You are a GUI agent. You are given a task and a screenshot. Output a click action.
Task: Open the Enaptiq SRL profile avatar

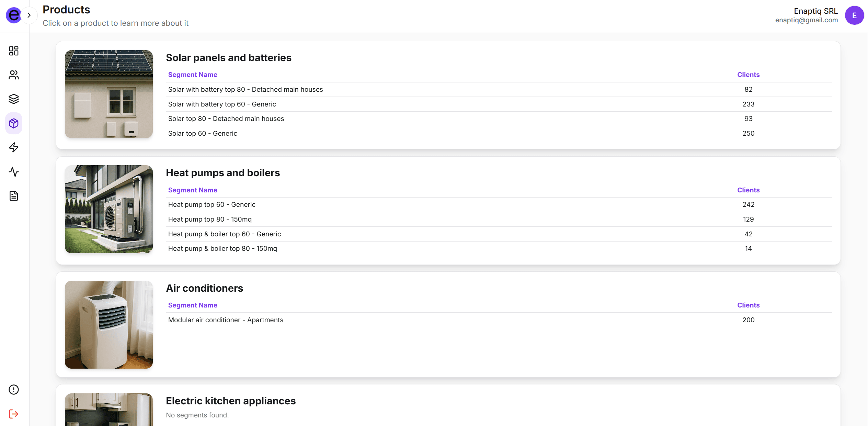tap(855, 15)
